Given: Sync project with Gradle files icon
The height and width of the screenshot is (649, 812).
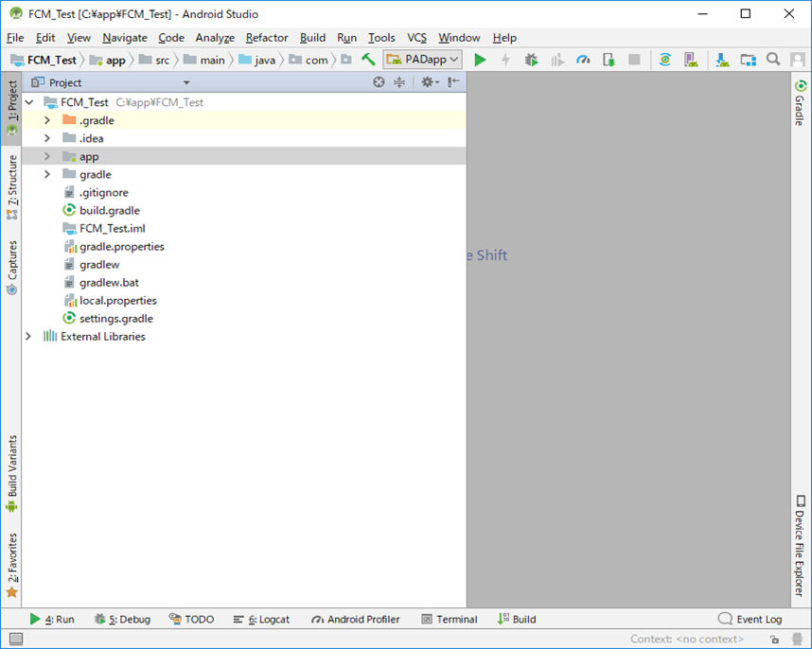Looking at the screenshot, I should 665,60.
